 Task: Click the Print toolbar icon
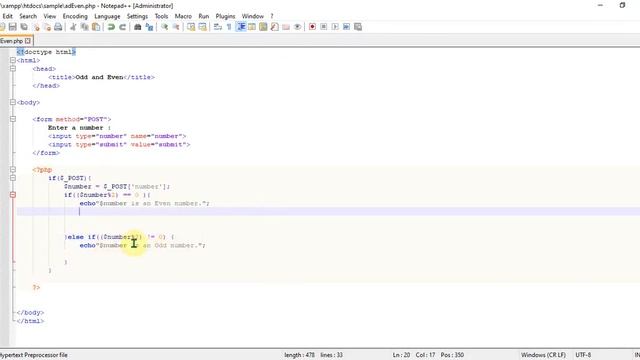[58, 27]
